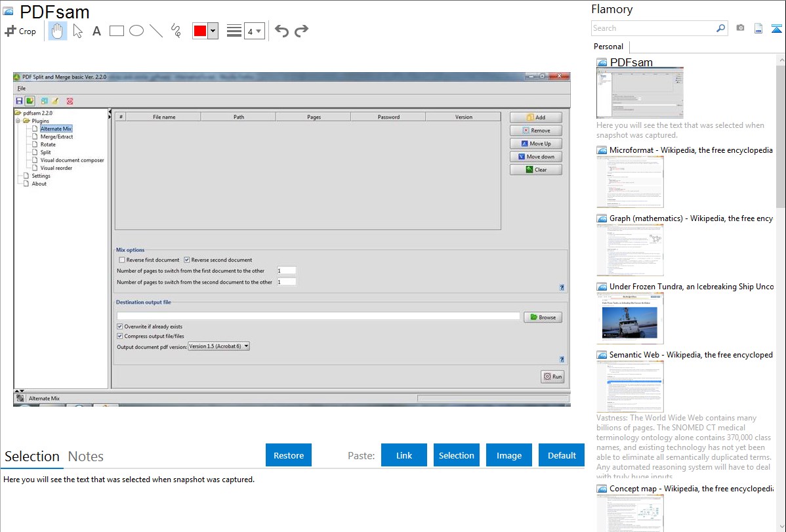This screenshot has height=532, width=786.
Task: Pick the freehand scribble tool
Action: (176, 31)
